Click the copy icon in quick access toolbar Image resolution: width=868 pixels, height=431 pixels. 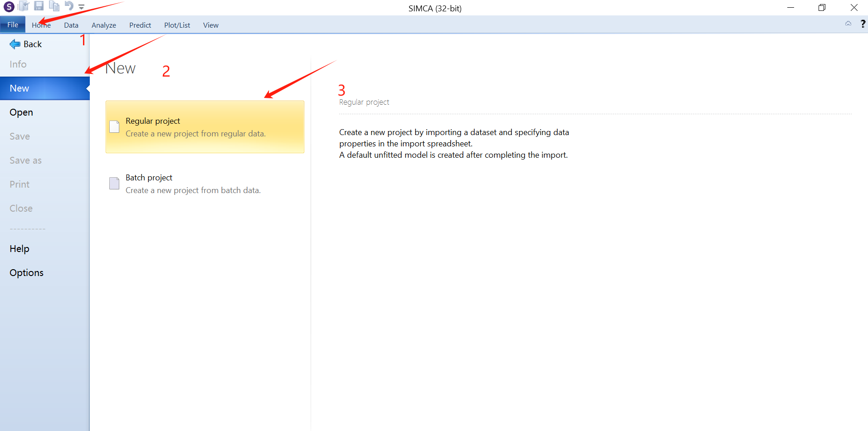click(54, 6)
